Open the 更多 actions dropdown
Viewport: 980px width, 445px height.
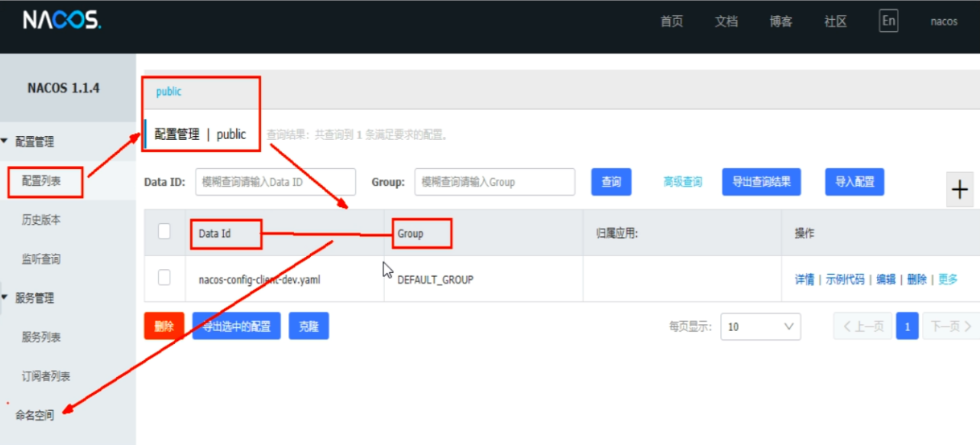pos(948,280)
